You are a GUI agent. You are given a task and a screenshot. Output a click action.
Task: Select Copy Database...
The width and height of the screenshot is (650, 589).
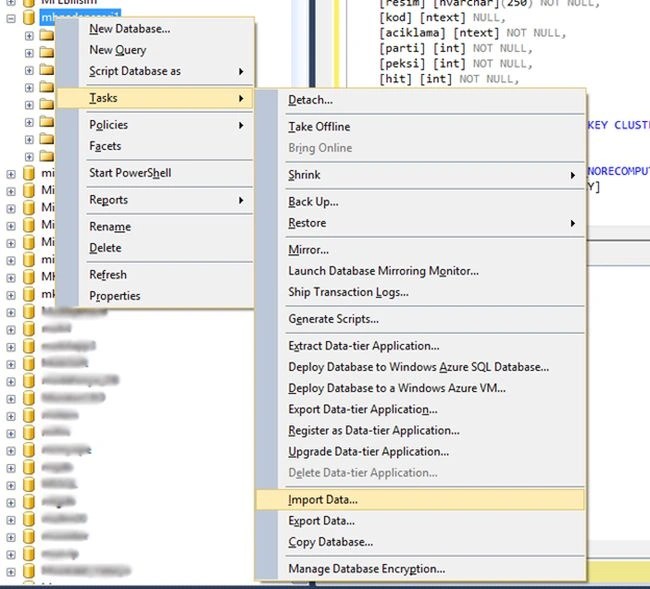click(x=420, y=542)
